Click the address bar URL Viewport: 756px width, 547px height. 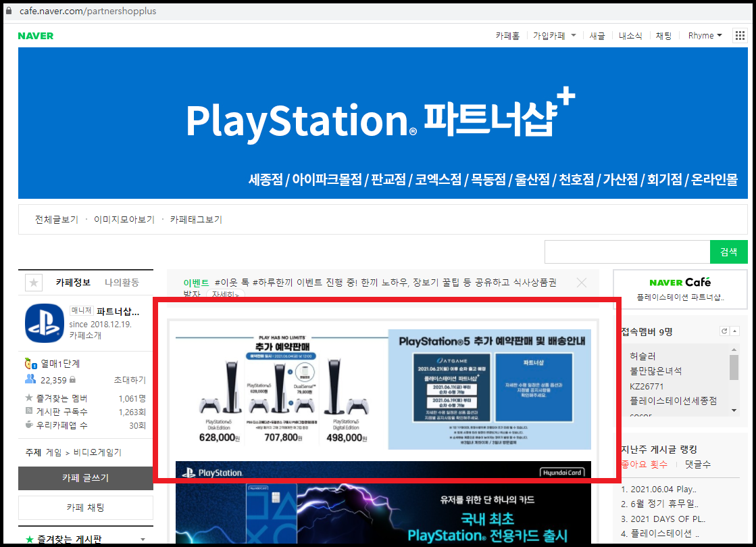tap(88, 11)
